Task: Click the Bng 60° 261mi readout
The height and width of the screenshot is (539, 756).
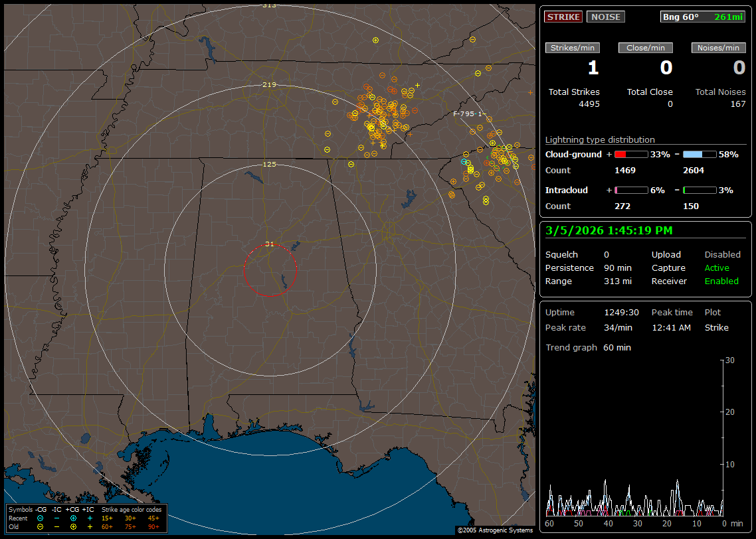Action: (x=703, y=17)
